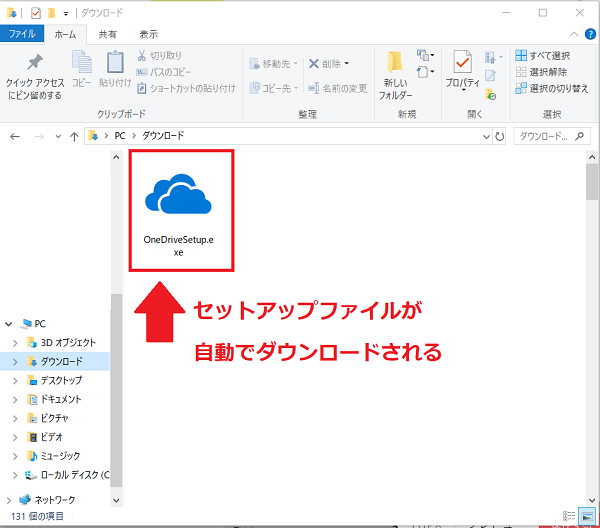Viewport: 600px width, 528px height.
Task: Choose Paste shortcut (ショートカットの貼り付け)
Action: [x=186, y=88]
